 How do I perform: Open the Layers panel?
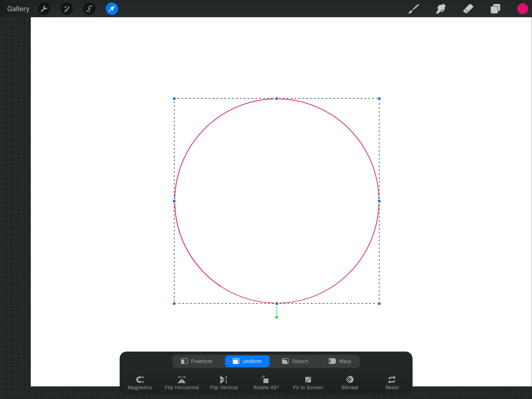pyautogui.click(x=495, y=8)
